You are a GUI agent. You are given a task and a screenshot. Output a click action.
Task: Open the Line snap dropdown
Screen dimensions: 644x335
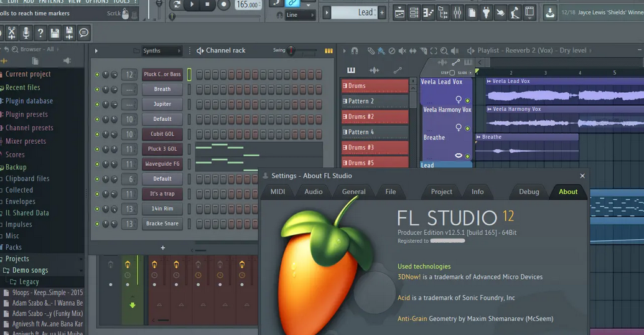click(x=300, y=15)
